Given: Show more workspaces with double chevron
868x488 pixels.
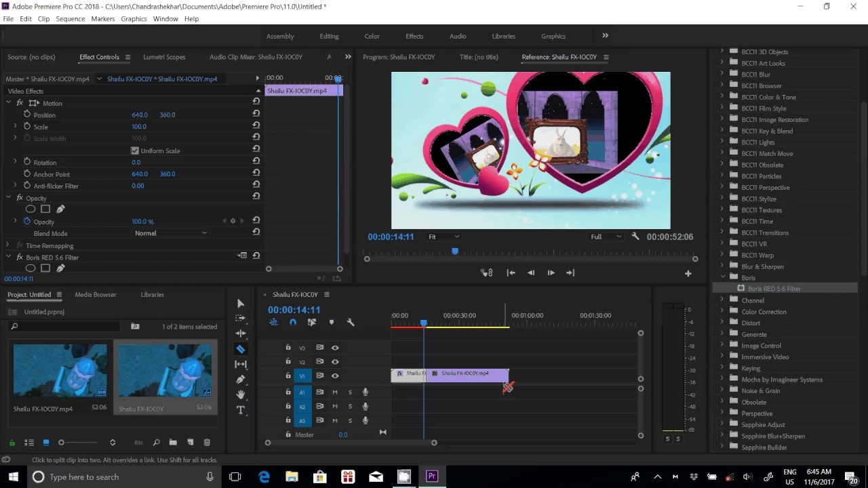Looking at the screenshot, I should point(605,36).
